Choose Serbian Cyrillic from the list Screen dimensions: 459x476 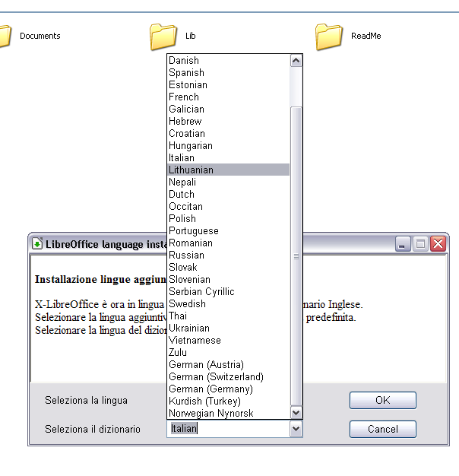tap(228, 291)
